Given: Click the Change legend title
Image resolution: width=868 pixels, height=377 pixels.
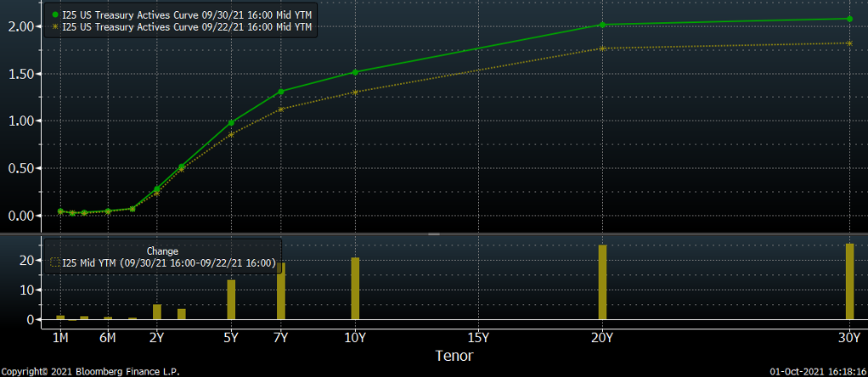Looking at the screenshot, I should pos(163,250).
